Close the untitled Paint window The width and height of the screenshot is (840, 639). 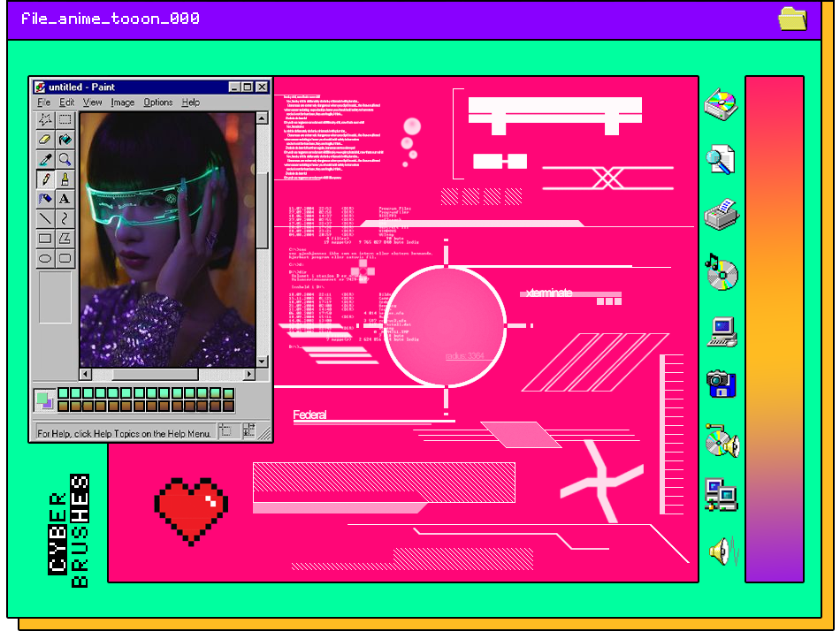(262, 87)
